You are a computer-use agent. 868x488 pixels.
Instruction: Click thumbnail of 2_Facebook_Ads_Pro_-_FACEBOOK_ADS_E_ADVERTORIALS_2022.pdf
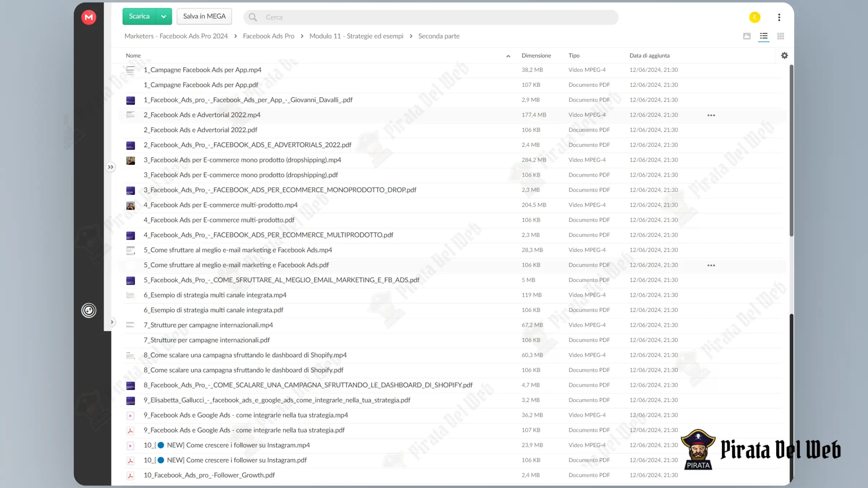click(131, 145)
